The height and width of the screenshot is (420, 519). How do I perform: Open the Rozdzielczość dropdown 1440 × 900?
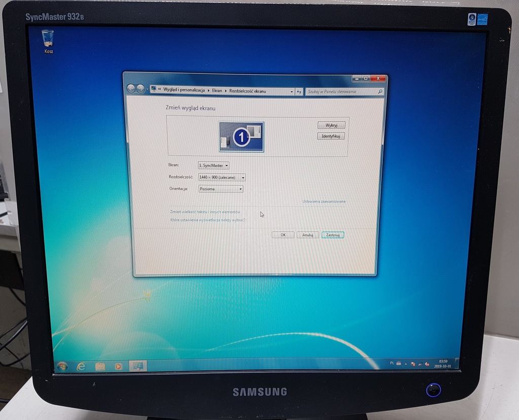(x=222, y=177)
